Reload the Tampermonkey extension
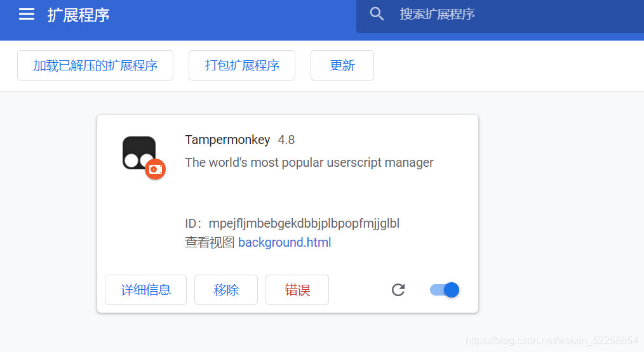 (398, 290)
